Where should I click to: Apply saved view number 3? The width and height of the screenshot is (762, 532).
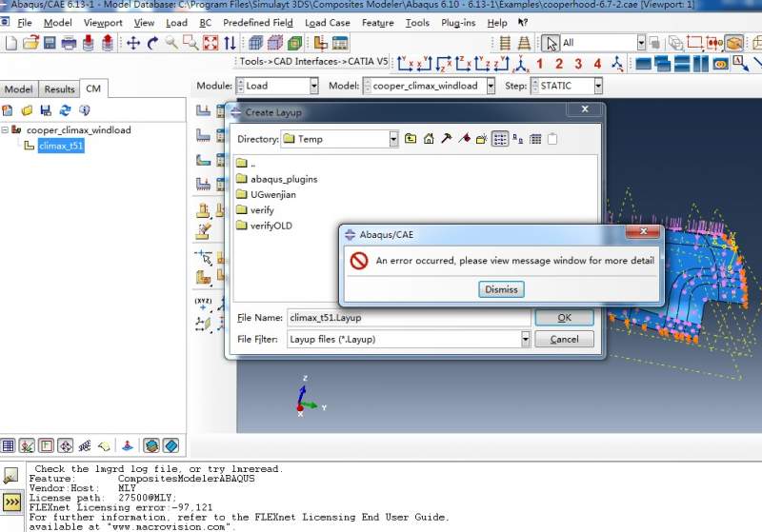(578, 64)
